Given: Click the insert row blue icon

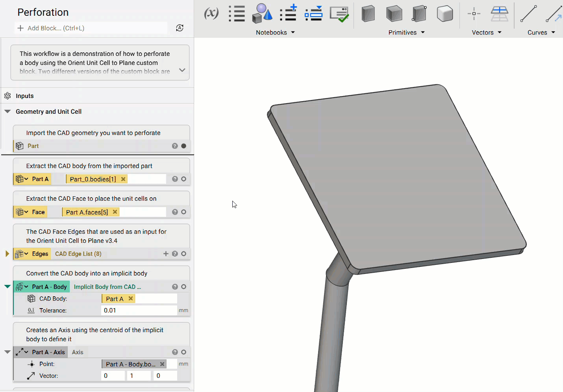Looking at the screenshot, I should coord(314,14).
